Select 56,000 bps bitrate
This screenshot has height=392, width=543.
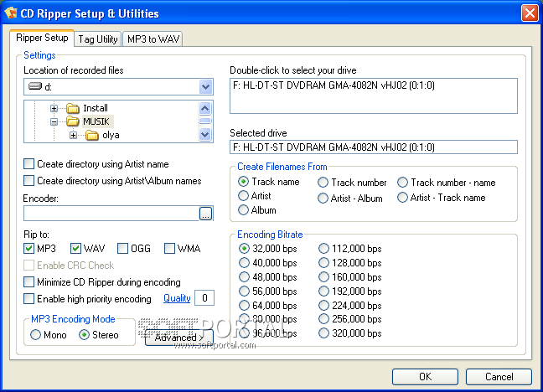[244, 291]
